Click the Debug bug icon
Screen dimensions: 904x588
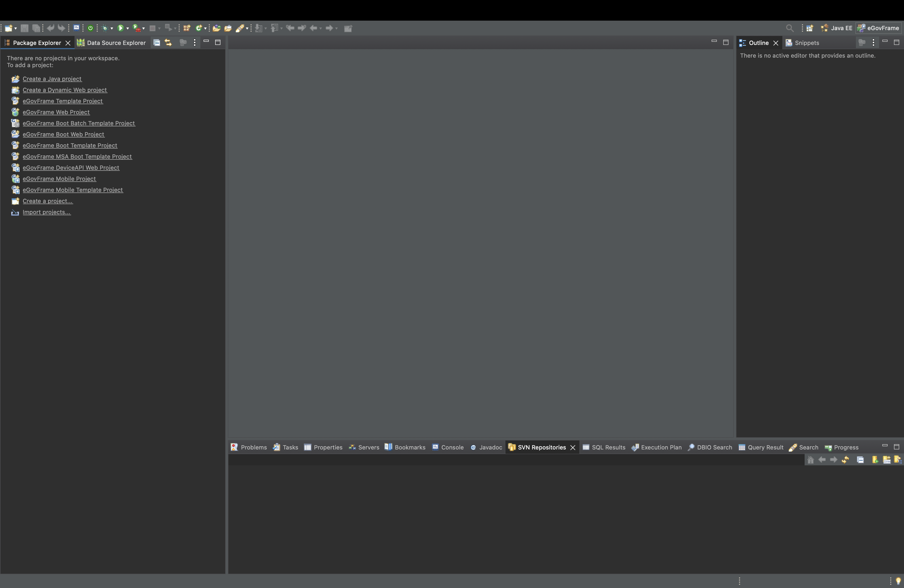(x=105, y=28)
